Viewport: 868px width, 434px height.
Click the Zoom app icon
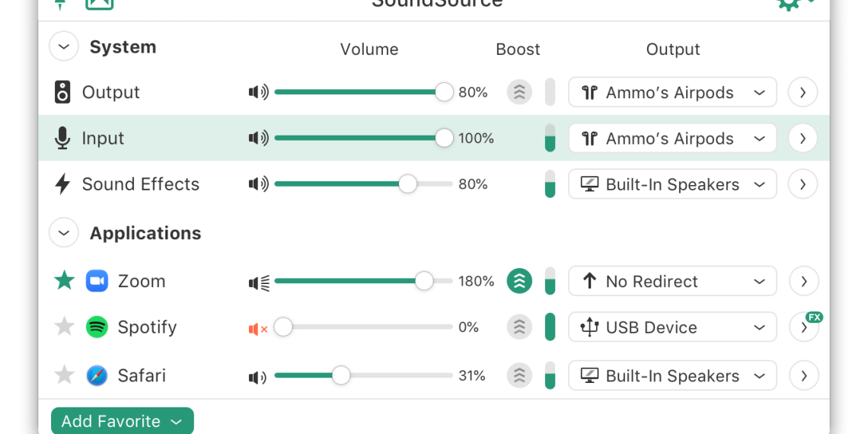coord(97,281)
